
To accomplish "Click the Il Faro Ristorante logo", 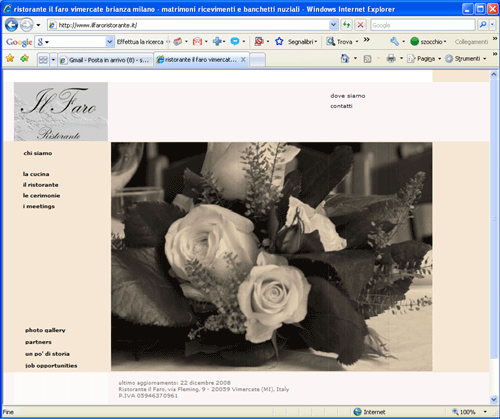I will tap(61, 111).
